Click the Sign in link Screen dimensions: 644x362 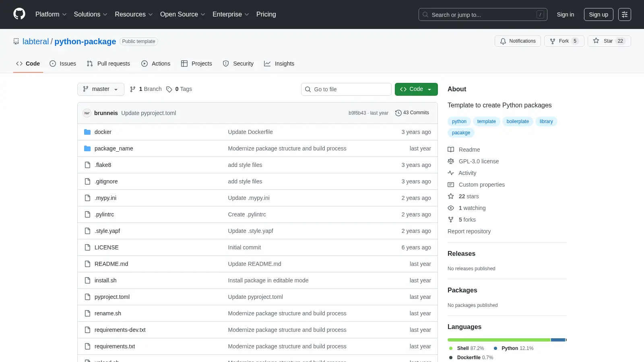click(x=566, y=14)
